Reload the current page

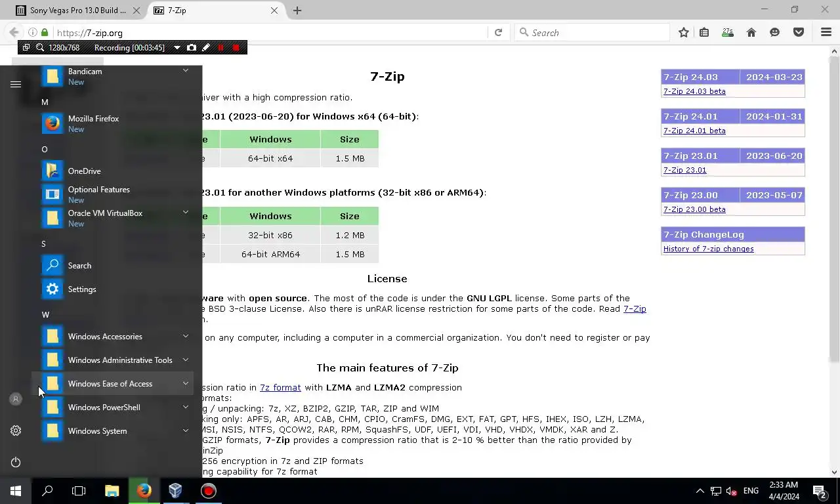pyautogui.click(x=498, y=32)
